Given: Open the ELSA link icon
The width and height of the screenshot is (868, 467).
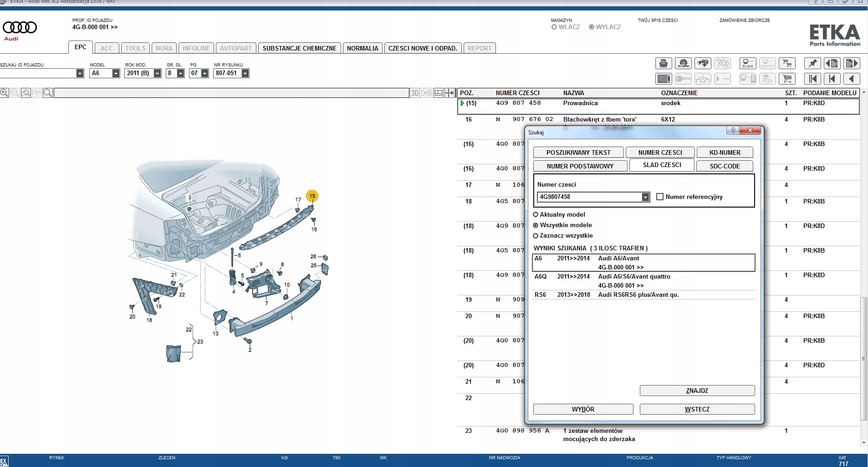Looking at the screenshot, I should click(x=748, y=63).
